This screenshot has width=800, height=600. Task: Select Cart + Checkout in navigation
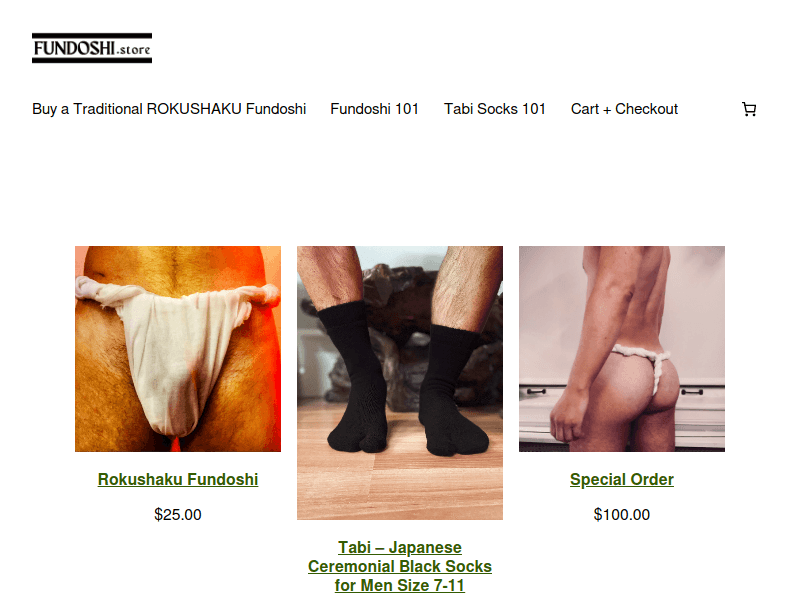[624, 109]
